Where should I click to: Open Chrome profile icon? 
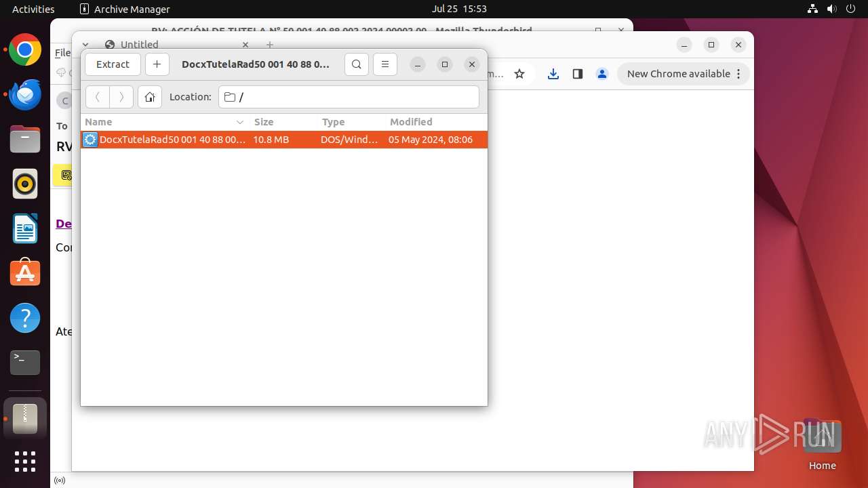point(602,74)
